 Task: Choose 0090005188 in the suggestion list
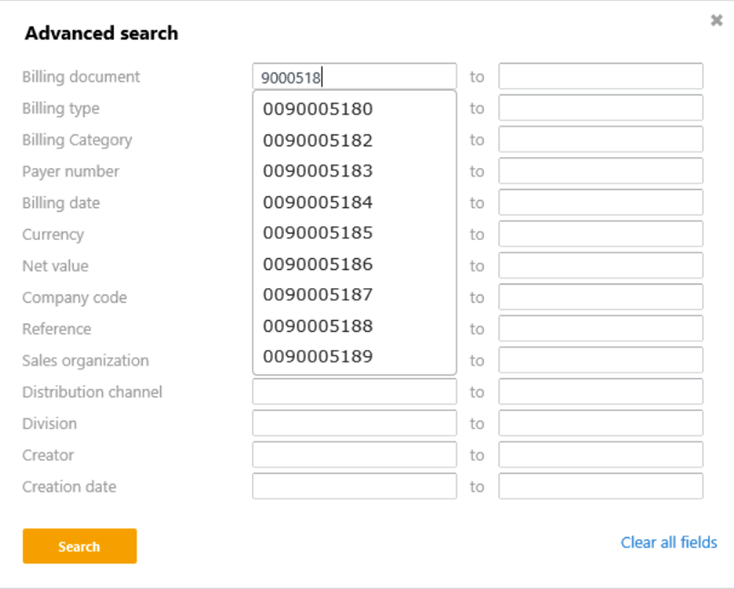tap(318, 326)
